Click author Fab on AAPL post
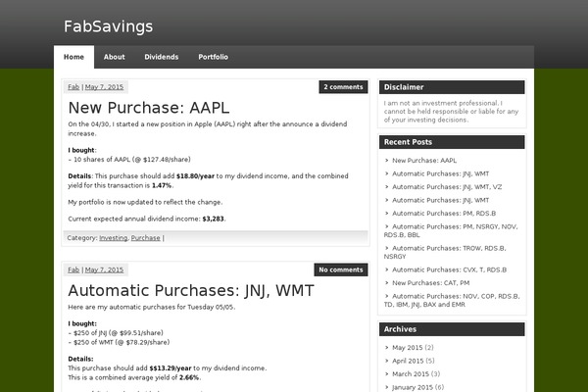 coord(73,87)
